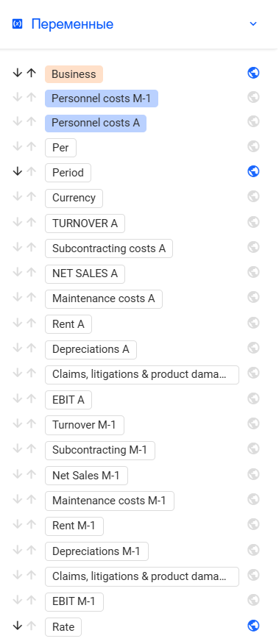Click the Currency variable chip
This screenshot has height=644, width=279.
(x=74, y=198)
